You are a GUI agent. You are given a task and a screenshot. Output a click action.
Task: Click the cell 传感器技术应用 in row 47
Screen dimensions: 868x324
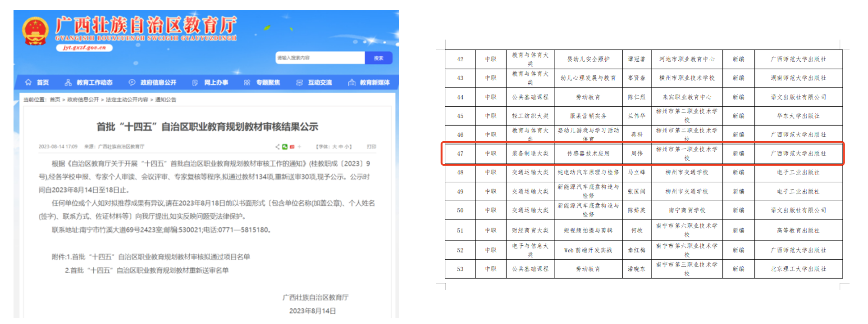pyautogui.click(x=588, y=153)
